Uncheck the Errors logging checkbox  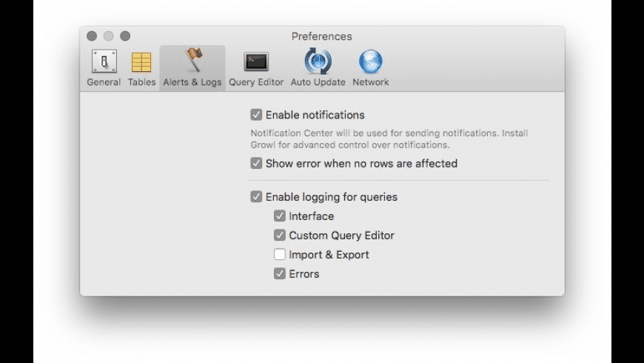[280, 274]
